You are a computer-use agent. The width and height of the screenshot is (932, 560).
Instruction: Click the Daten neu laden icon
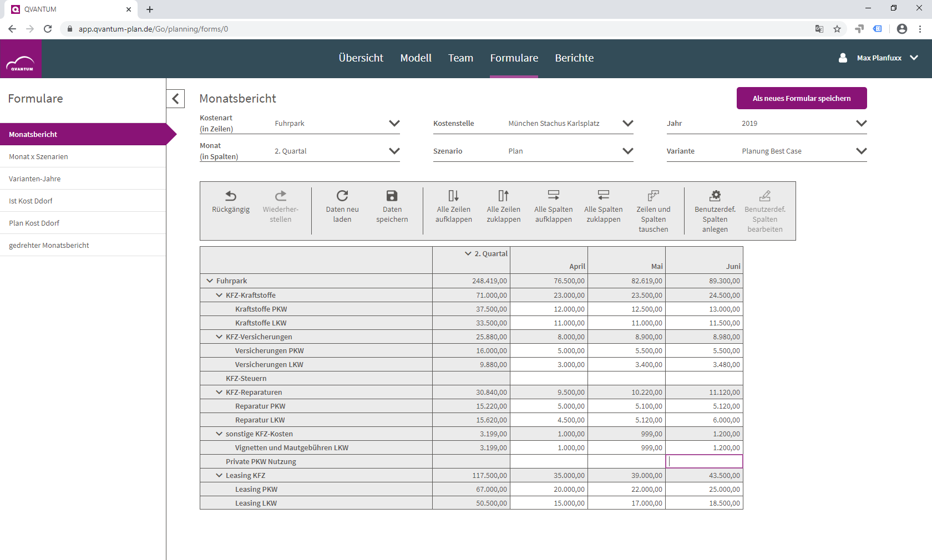point(342,196)
